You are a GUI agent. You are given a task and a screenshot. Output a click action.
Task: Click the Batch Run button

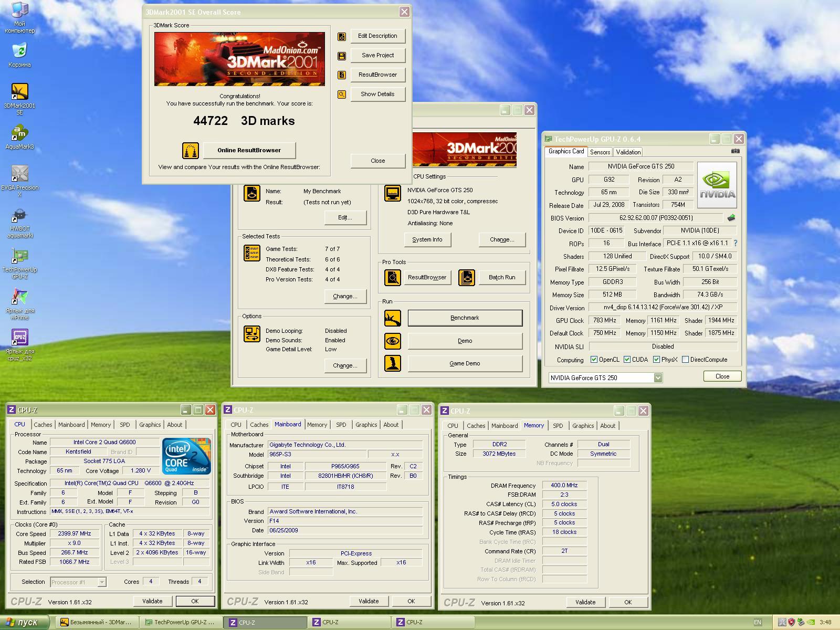click(x=502, y=277)
